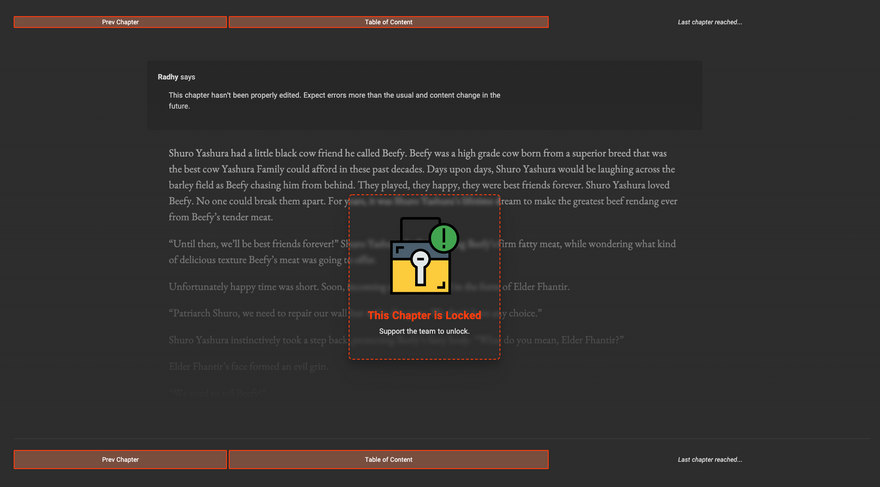This screenshot has width=880, height=487.
Task: Click the keyhole on the yellow lock
Action: click(419, 268)
